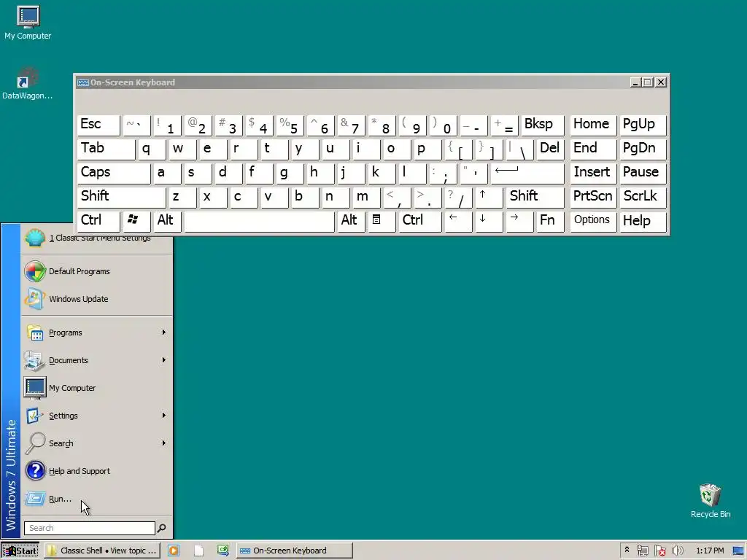Click the Options key
The height and width of the screenshot is (560, 747).
tap(593, 221)
